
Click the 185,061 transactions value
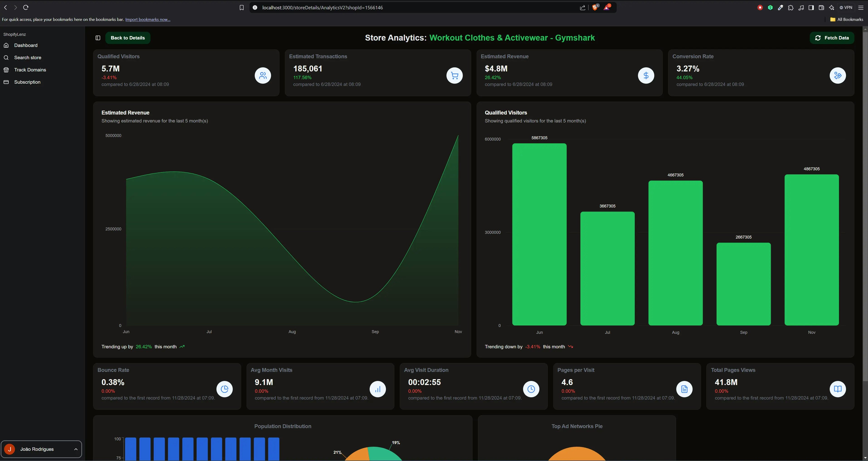[308, 68]
